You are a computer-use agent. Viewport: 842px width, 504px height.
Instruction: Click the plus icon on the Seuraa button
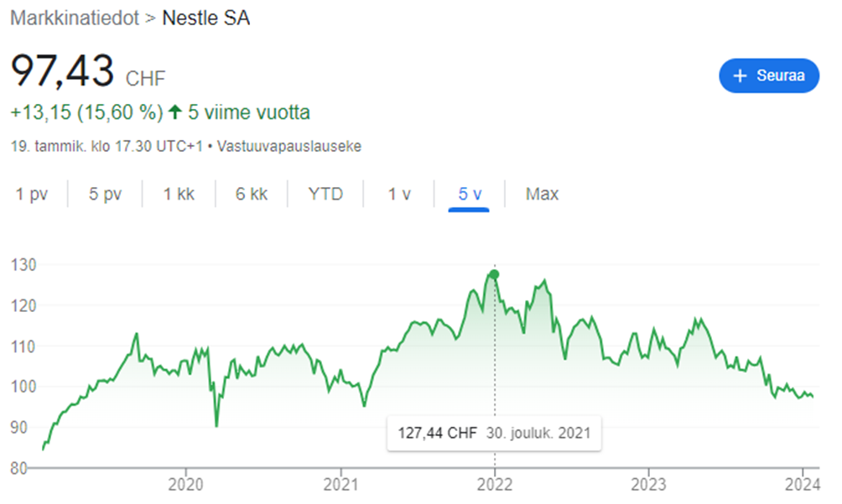(x=740, y=76)
